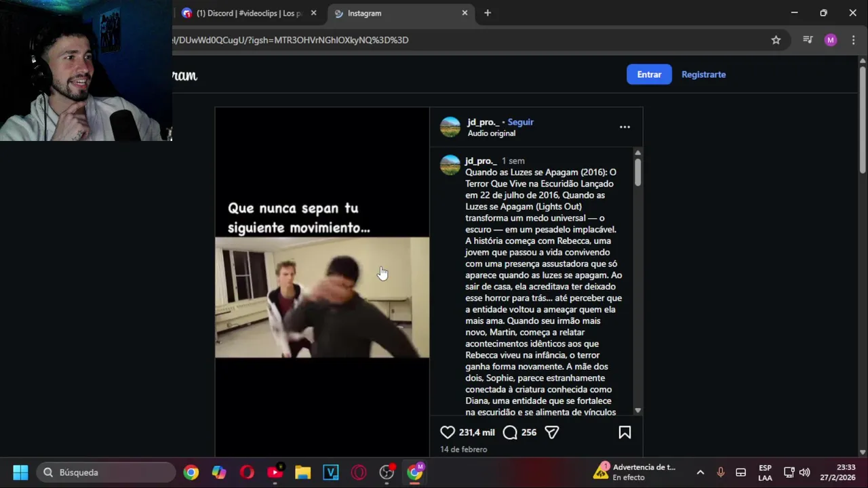Open the Chrome profile avatar M
This screenshot has width=868, height=488.
click(831, 40)
